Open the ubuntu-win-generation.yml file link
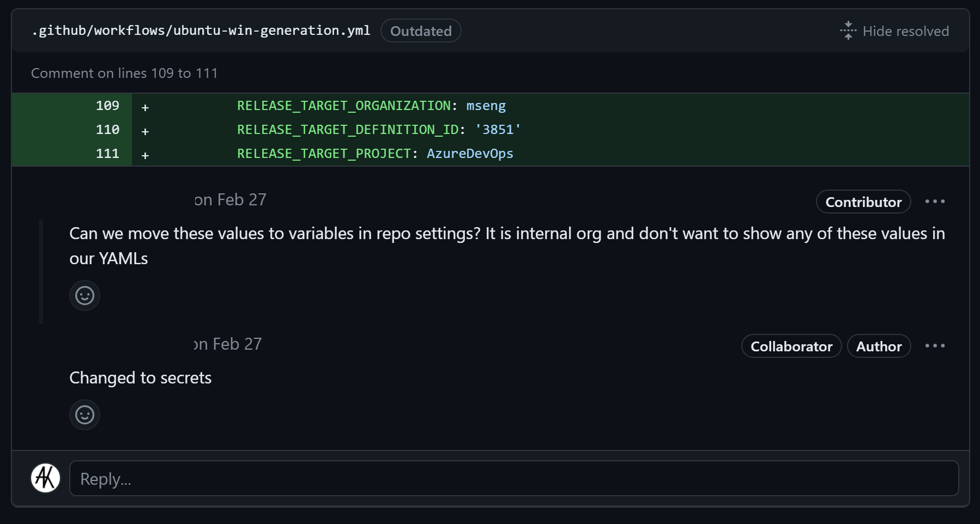The width and height of the screenshot is (980, 524). (x=201, y=31)
